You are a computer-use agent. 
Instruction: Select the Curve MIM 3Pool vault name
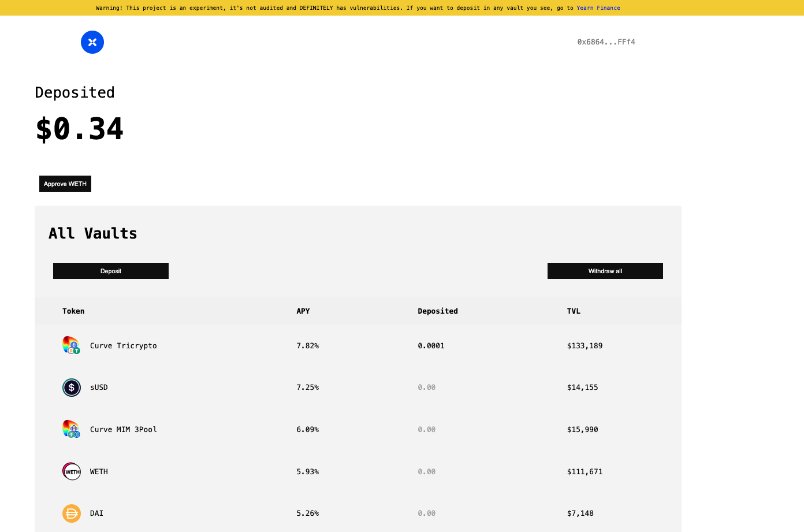(124, 429)
